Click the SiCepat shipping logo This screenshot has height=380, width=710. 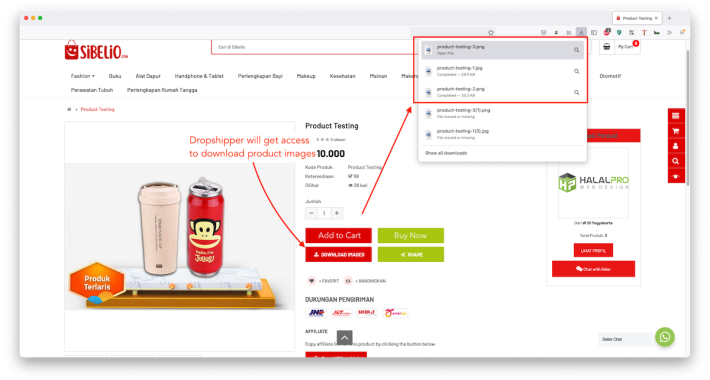pos(367,313)
